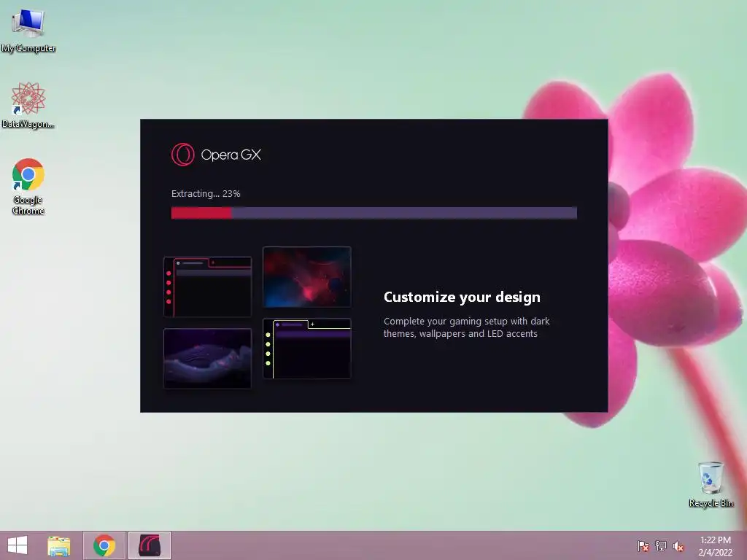The height and width of the screenshot is (560, 747).
Task: Click the red-accent browser theme thumbnail
Action: coord(207,287)
